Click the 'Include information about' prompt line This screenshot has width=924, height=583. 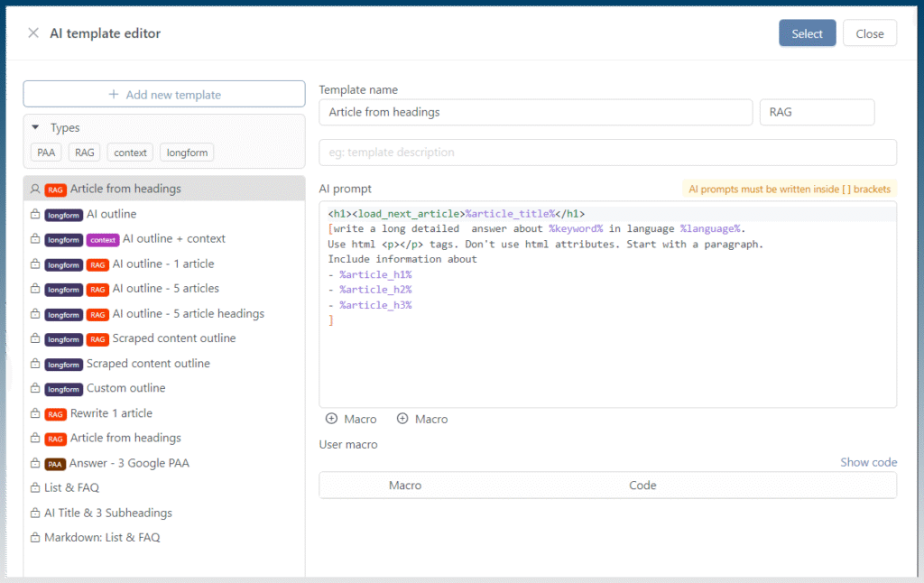pos(402,259)
